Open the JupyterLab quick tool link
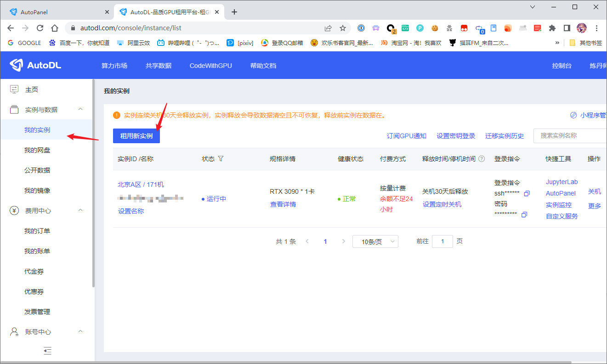This screenshot has height=364, width=607. pos(562,182)
